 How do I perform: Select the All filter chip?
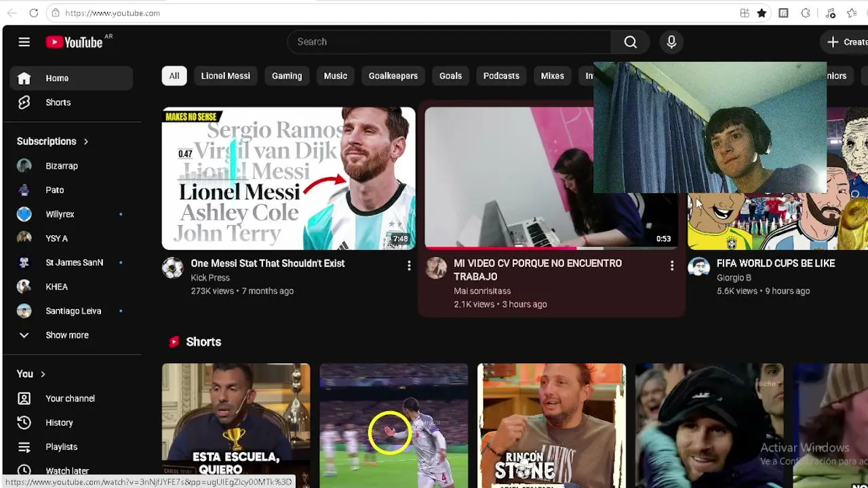click(174, 76)
